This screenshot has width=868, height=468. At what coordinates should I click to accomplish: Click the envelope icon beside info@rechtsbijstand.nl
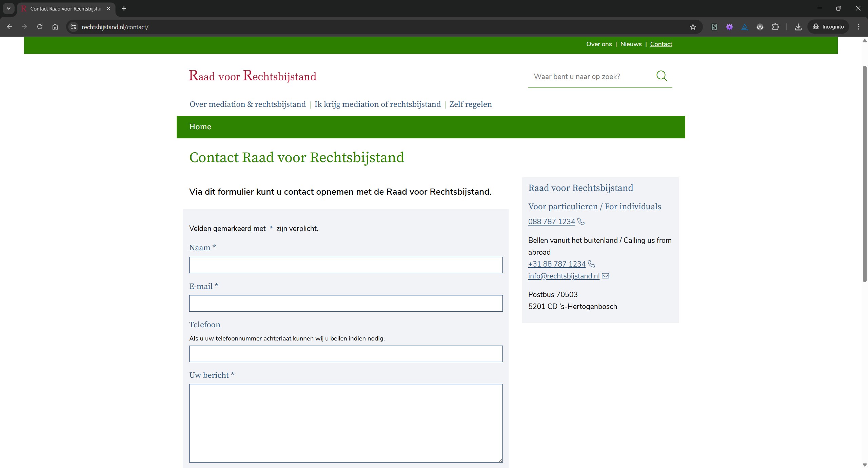click(x=605, y=276)
